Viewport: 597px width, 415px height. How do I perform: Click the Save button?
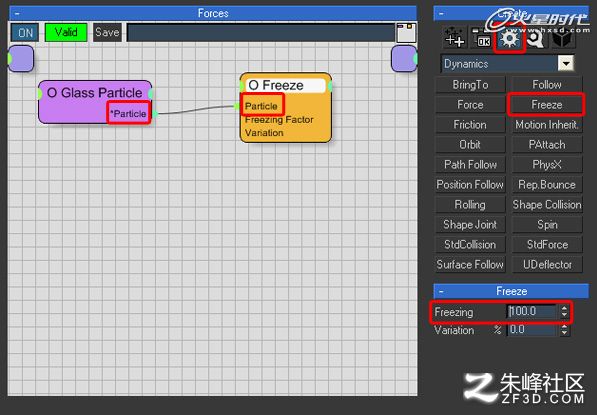tap(107, 32)
